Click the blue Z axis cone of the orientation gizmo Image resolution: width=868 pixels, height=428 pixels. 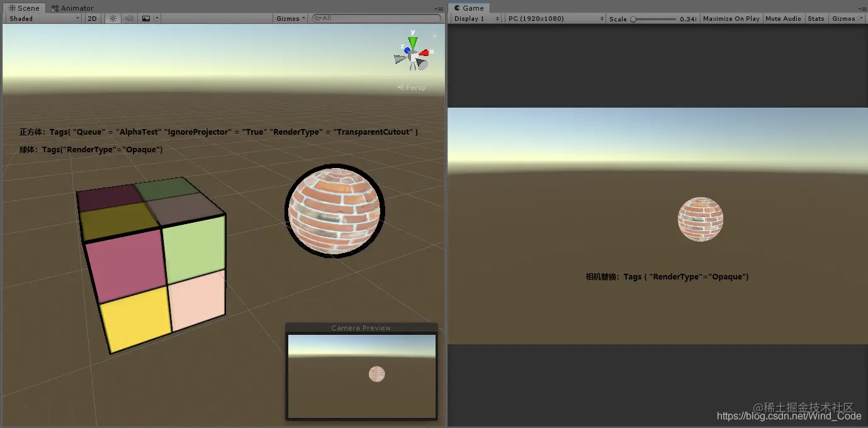(407, 50)
